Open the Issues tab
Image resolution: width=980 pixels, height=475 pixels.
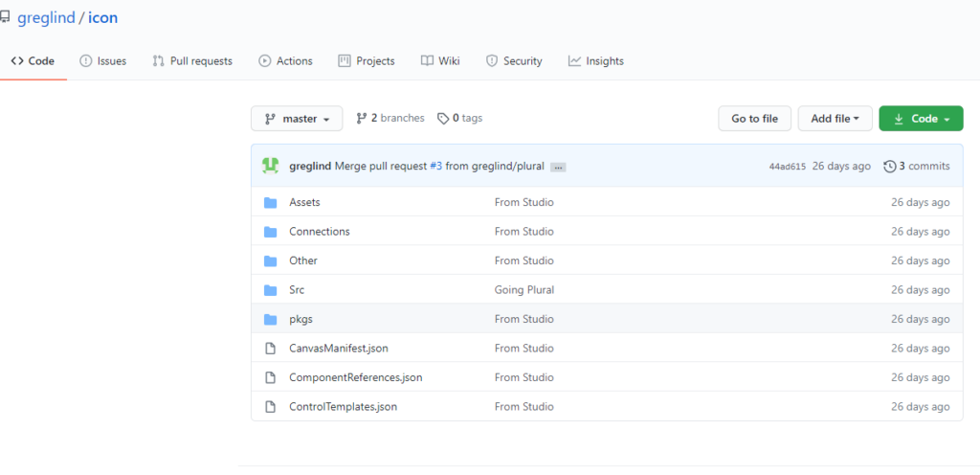point(103,61)
